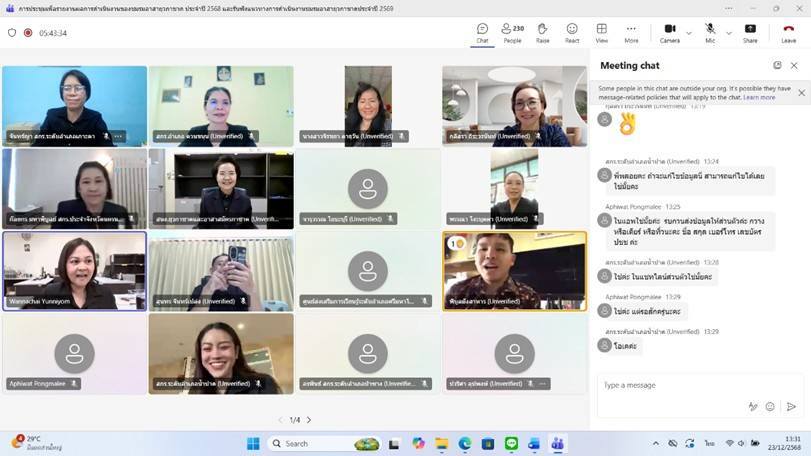Toggle the Camera on or off
This screenshot has width=811, height=456.
pyautogui.click(x=668, y=32)
